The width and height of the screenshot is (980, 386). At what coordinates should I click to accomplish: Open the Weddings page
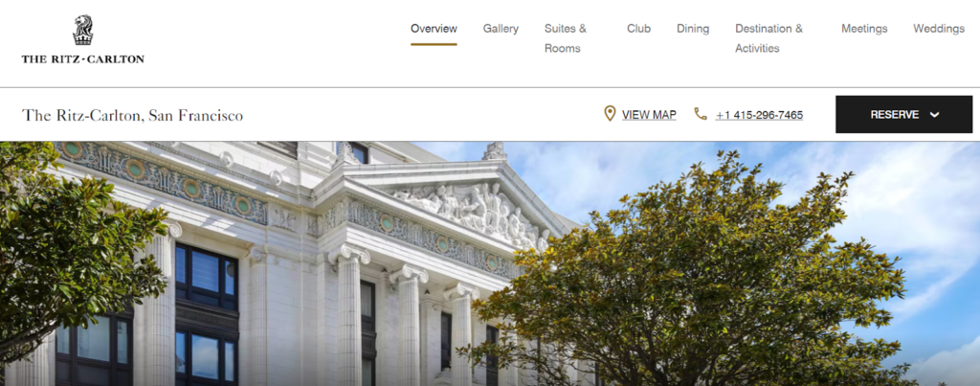(x=939, y=28)
